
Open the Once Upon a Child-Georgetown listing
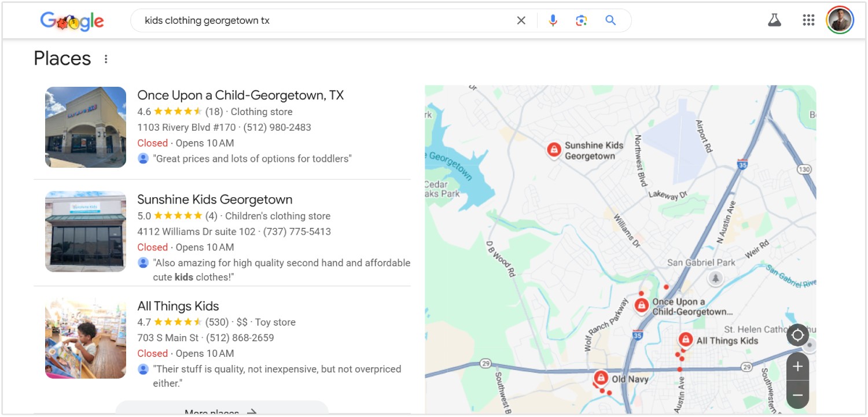240,95
